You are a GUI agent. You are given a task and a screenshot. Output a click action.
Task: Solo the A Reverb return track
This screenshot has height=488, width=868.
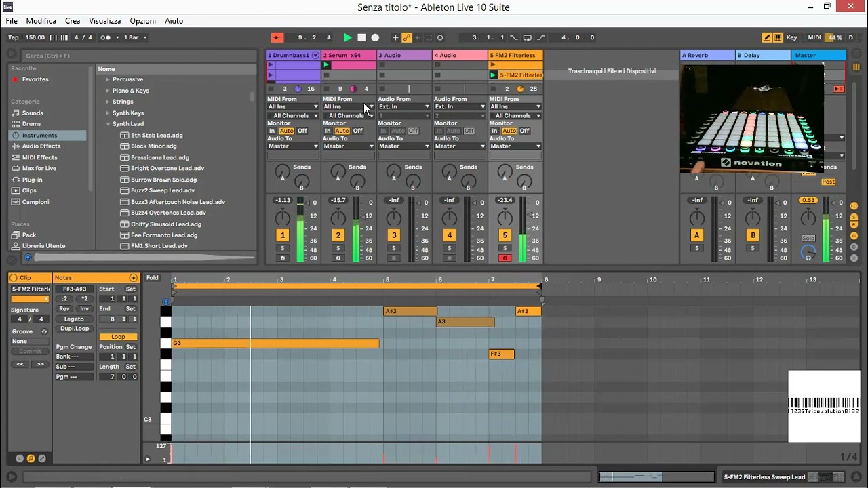pyautogui.click(x=696, y=248)
